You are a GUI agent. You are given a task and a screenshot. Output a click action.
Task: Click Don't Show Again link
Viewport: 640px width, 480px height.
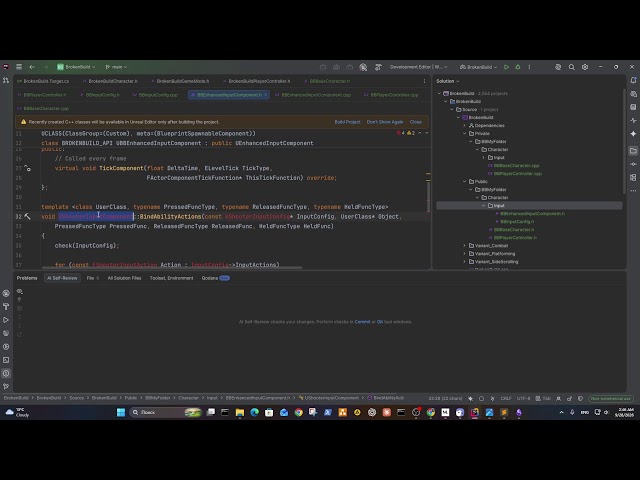click(x=384, y=122)
